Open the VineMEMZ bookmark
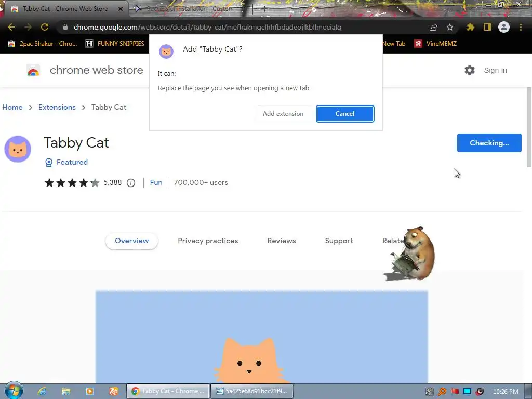The image size is (532, 399). [x=436, y=44]
